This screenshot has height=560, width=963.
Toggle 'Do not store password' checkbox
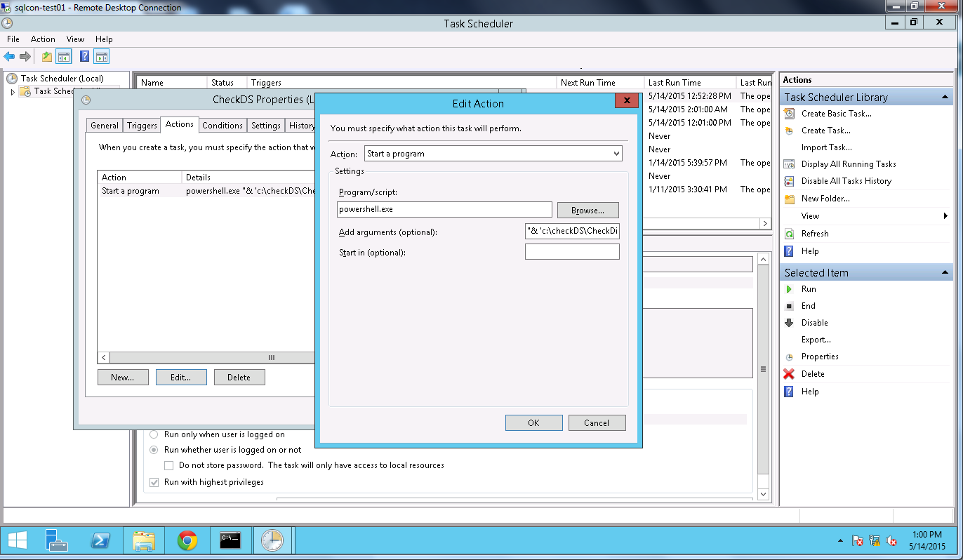click(168, 465)
